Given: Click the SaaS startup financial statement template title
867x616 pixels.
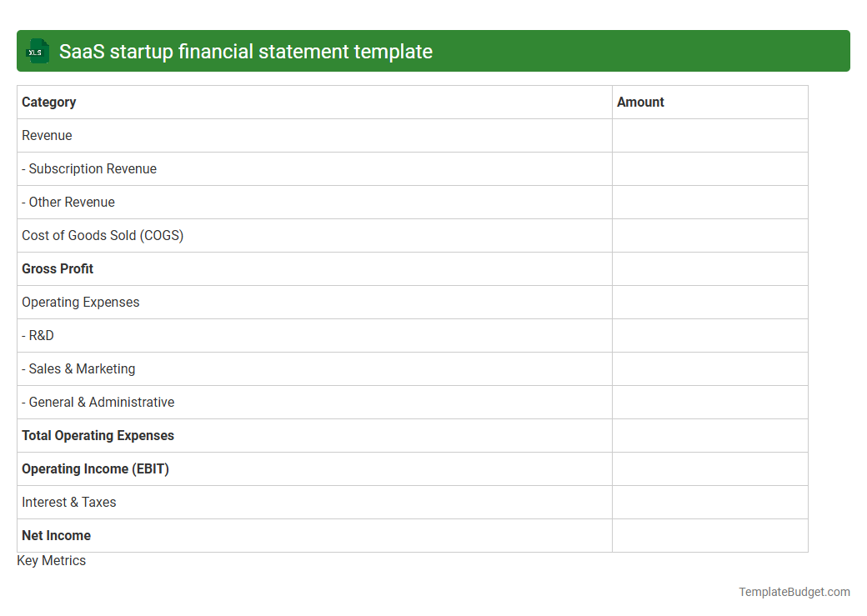Looking at the screenshot, I should [x=246, y=51].
